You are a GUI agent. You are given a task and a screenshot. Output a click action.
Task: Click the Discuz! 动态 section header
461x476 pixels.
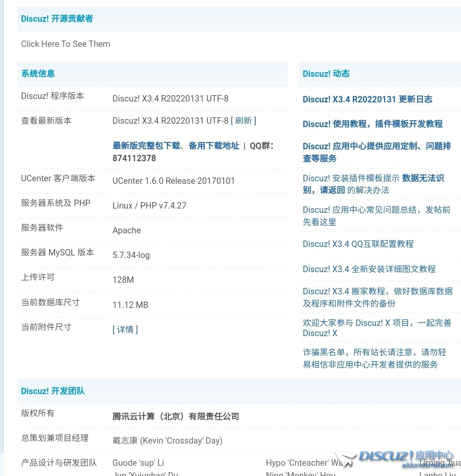pyautogui.click(x=326, y=74)
